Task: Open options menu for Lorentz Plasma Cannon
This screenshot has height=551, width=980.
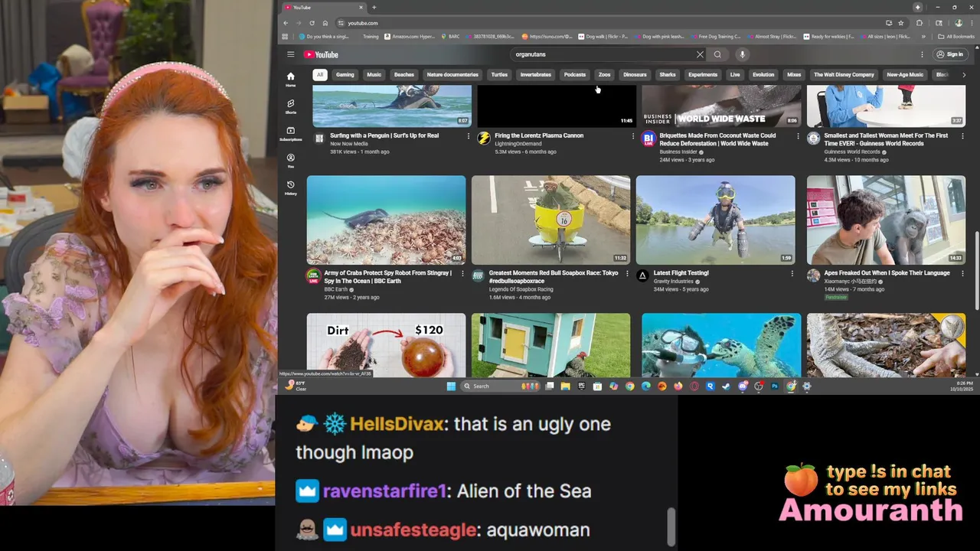Action: (633, 136)
